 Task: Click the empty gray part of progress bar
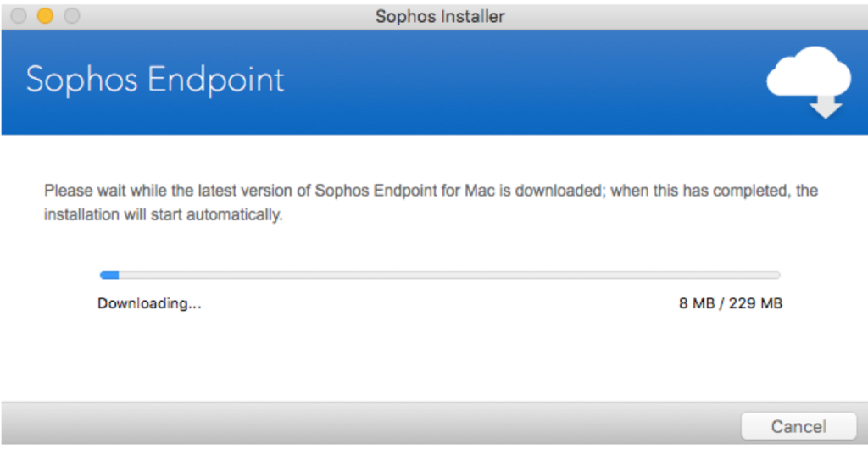tap(449, 274)
